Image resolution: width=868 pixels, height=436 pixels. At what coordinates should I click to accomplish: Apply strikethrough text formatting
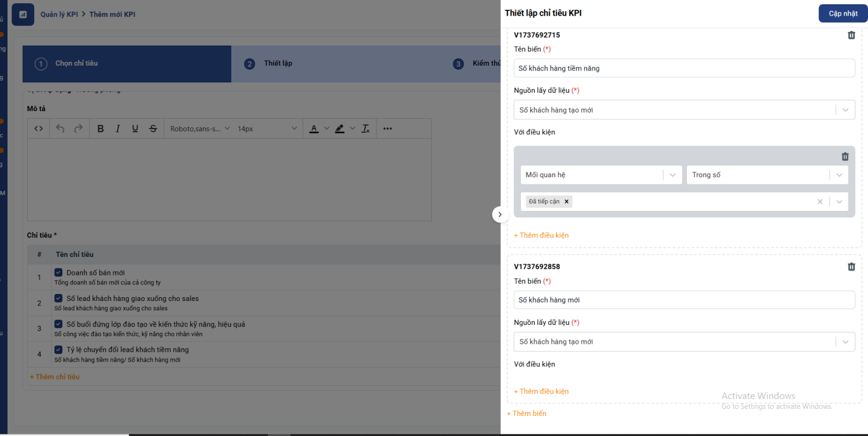click(x=153, y=129)
